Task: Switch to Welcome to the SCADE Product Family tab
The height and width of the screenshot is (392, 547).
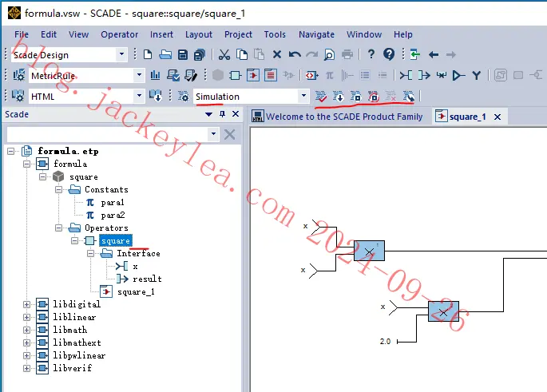Action: click(337, 117)
